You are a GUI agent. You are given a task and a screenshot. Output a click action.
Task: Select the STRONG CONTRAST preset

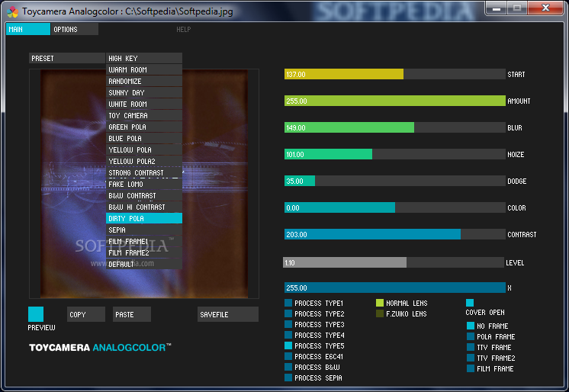(x=143, y=173)
